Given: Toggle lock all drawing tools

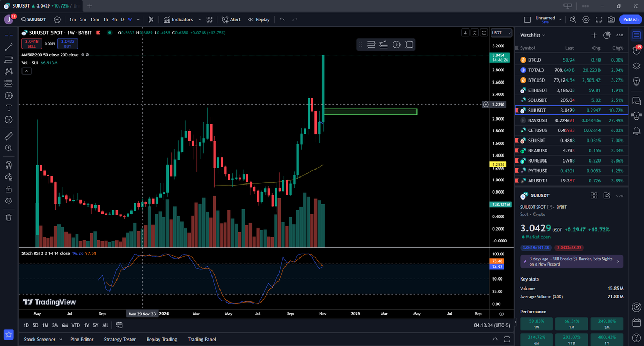Looking at the screenshot, I should (9, 189).
